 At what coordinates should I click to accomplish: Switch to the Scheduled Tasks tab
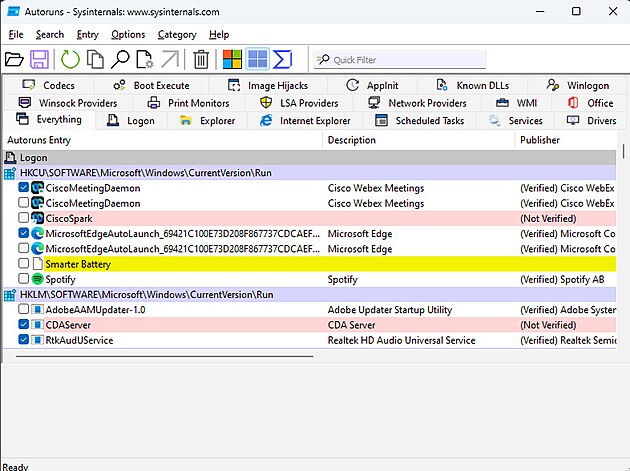click(x=419, y=121)
